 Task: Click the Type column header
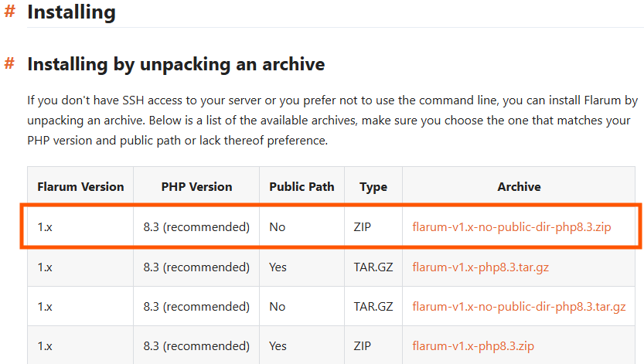pos(373,186)
